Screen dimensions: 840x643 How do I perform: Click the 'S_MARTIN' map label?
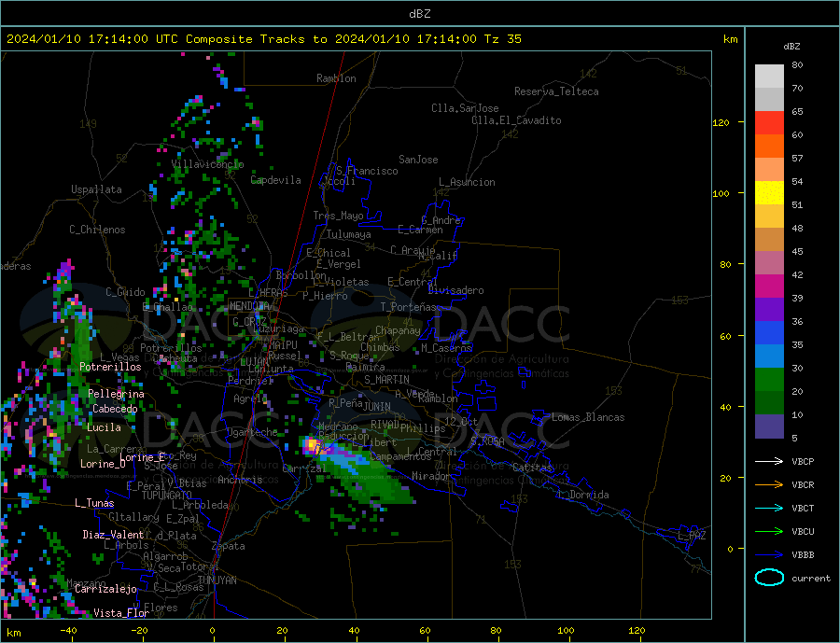(386, 380)
